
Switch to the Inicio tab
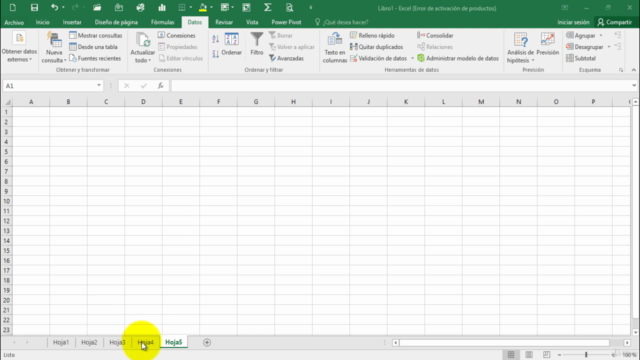coord(42,22)
